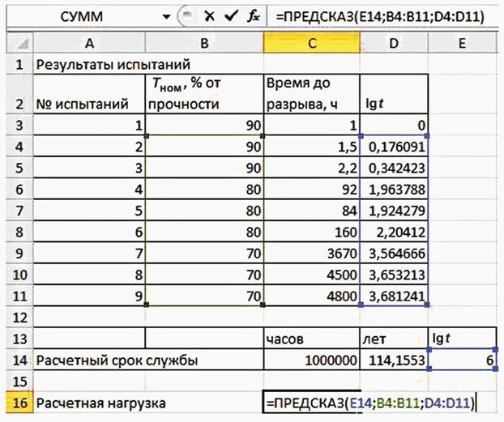This screenshot has height=422, width=504.
Task: Select the cell showing 1000000 hours
Action: pyautogui.click(x=312, y=360)
